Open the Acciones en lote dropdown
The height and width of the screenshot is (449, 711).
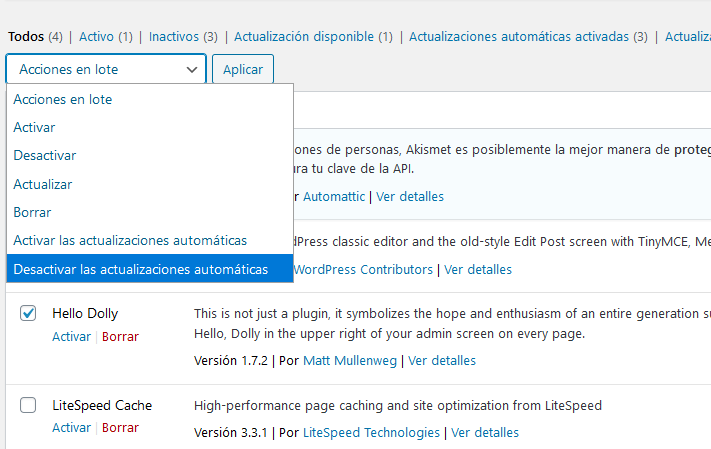(106, 69)
